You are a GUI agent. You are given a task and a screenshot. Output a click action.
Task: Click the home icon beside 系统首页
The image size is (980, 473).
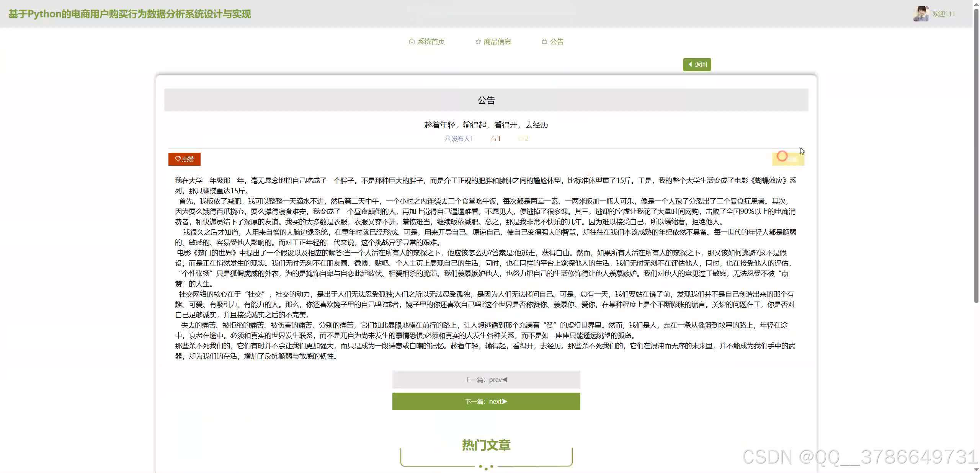412,41
